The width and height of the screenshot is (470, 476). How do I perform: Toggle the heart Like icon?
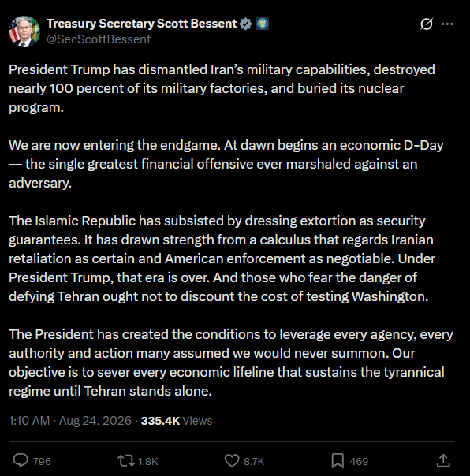232,460
